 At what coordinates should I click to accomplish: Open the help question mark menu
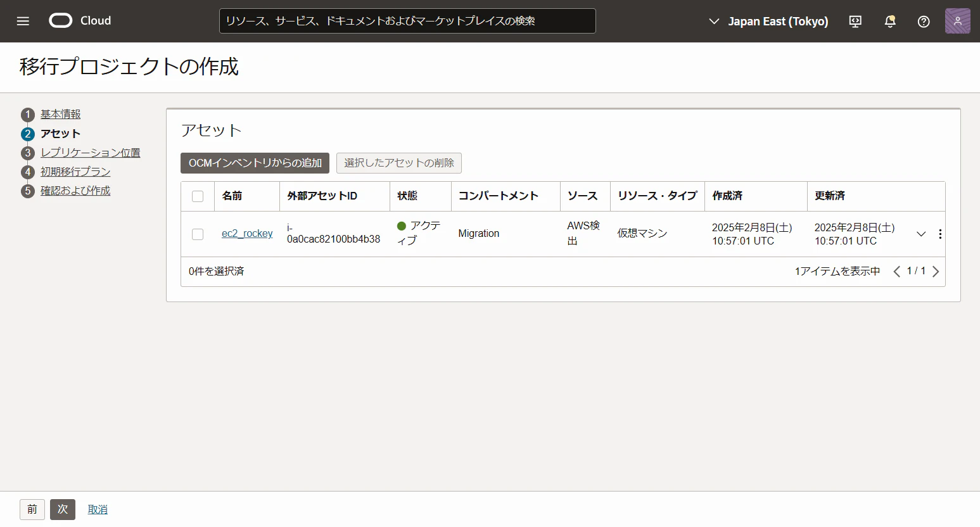point(924,22)
